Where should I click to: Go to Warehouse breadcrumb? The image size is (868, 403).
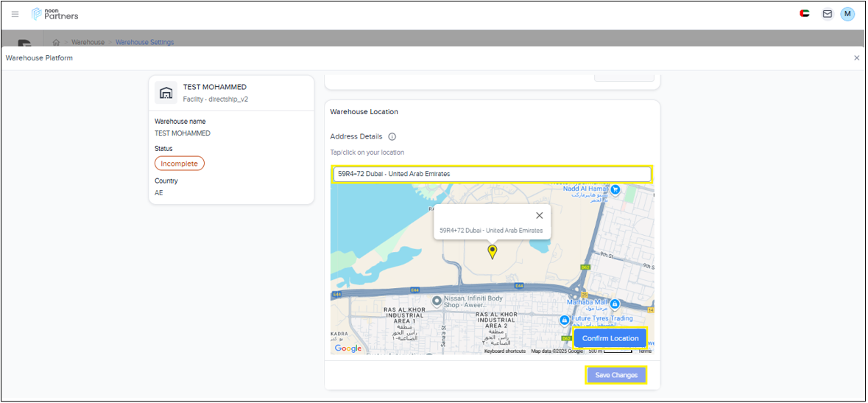pos(88,43)
